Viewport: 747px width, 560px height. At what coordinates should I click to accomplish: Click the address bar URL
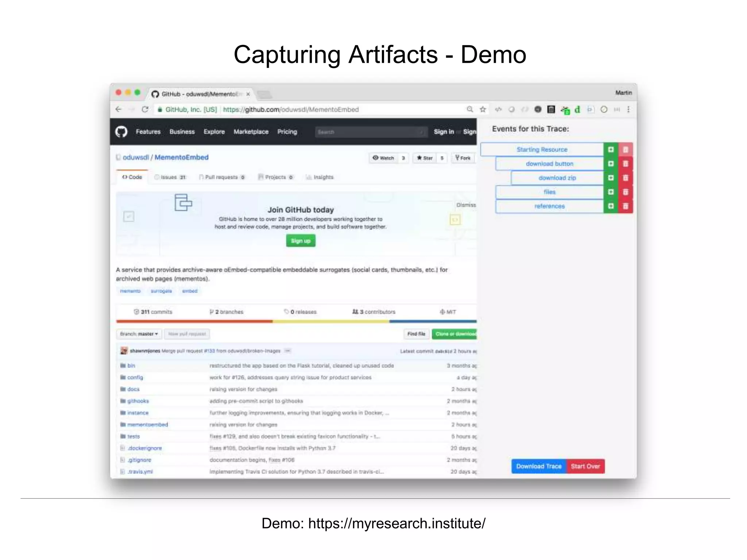(x=291, y=109)
